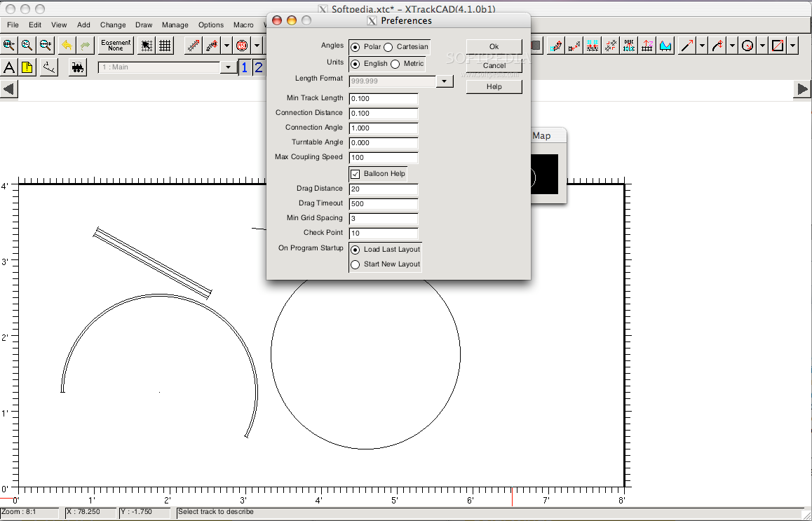This screenshot has height=521, width=812.
Task: Click the zoom in magnifier icon
Action: tap(9, 46)
